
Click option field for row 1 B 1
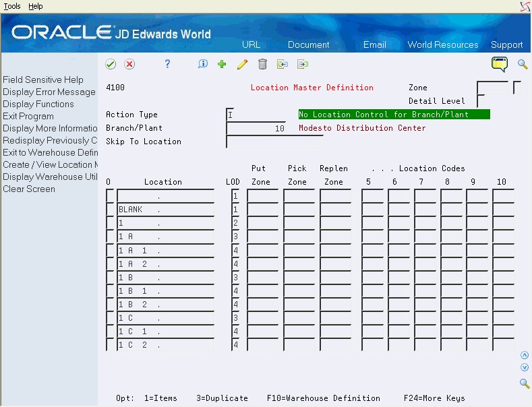click(110, 291)
